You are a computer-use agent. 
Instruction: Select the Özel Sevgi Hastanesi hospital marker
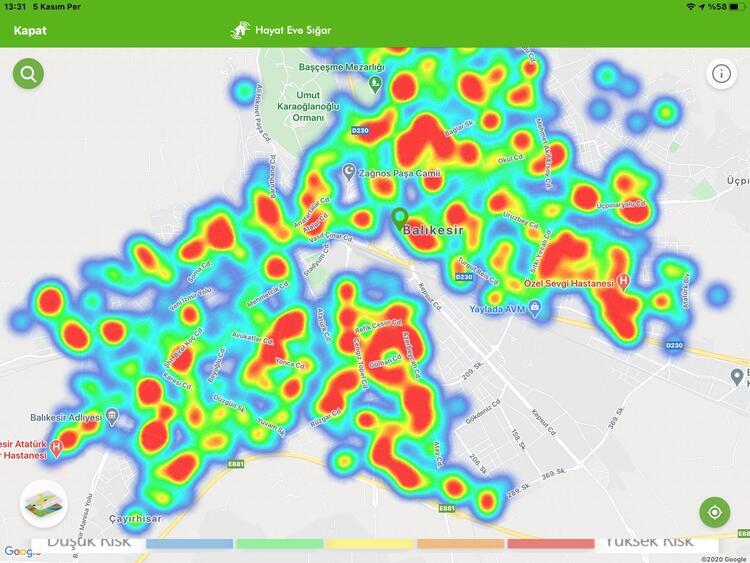tap(625, 283)
